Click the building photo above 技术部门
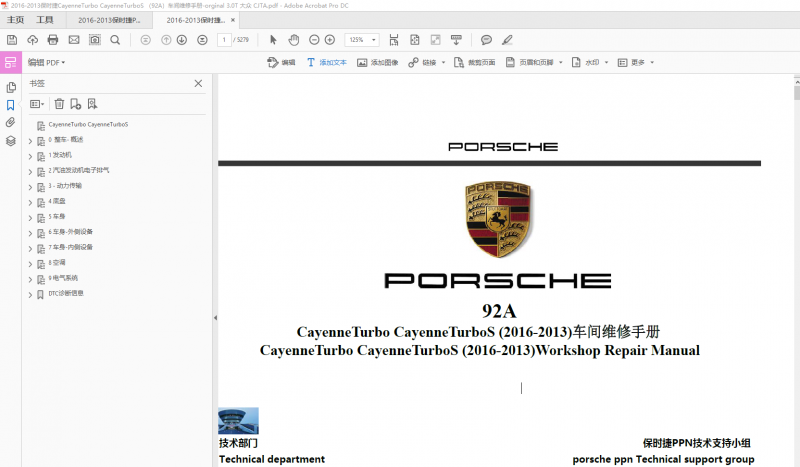This screenshot has width=800, height=467. [x=238, y=421]
